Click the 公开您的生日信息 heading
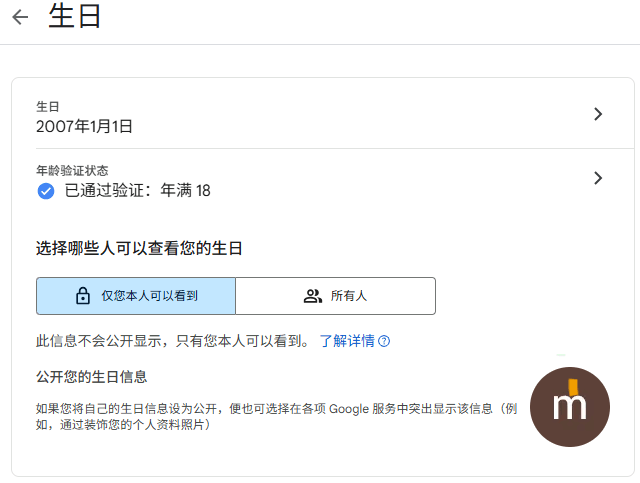640x483 pixels. coord(91,376)
